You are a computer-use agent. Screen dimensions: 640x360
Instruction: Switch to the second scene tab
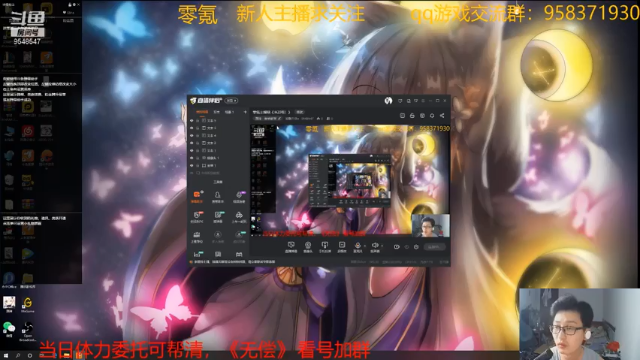click(216, 112)
